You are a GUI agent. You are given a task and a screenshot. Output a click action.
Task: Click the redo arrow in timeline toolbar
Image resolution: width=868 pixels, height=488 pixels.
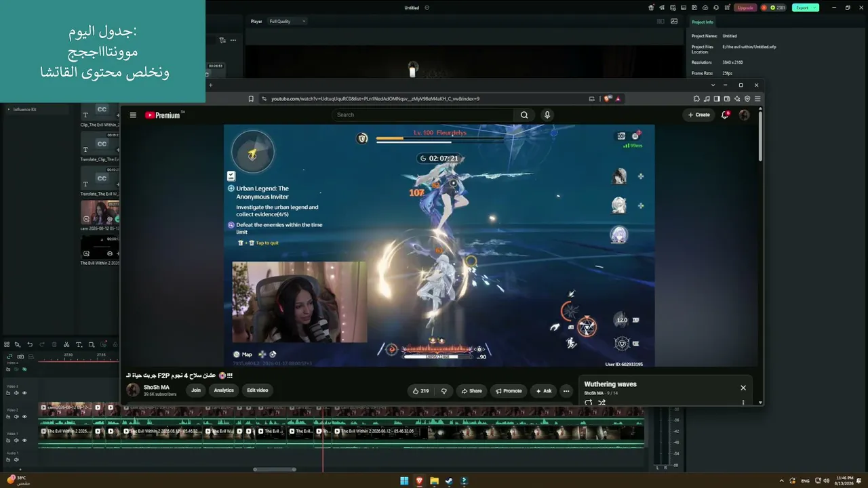point(42,345)
